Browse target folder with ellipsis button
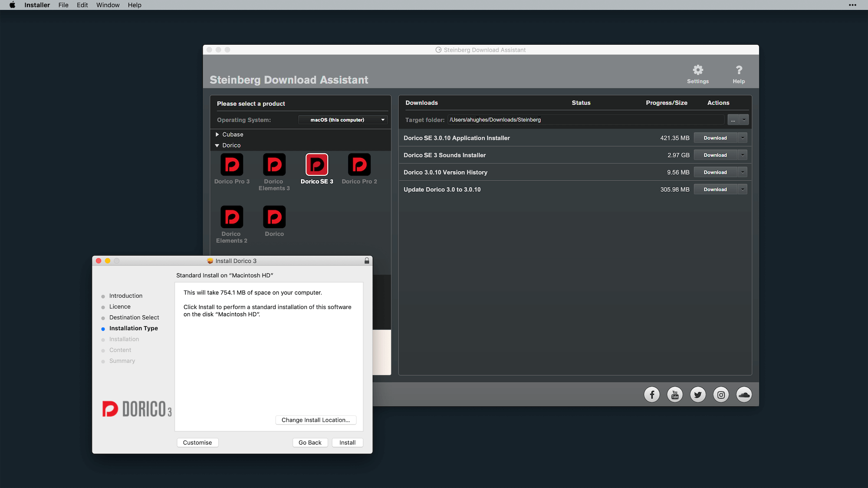This screenshot has height=488, width=868. pos(733,120)
